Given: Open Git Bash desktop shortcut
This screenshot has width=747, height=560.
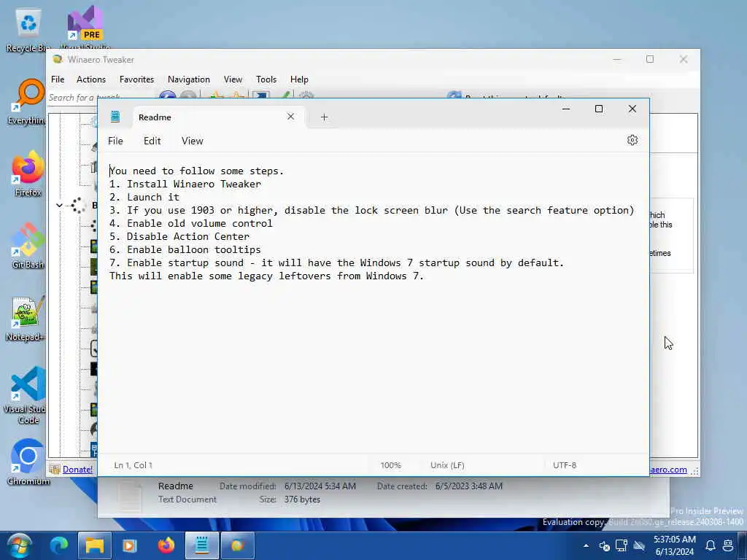Looking at the screenshot, I should click(x=28, y=246).
